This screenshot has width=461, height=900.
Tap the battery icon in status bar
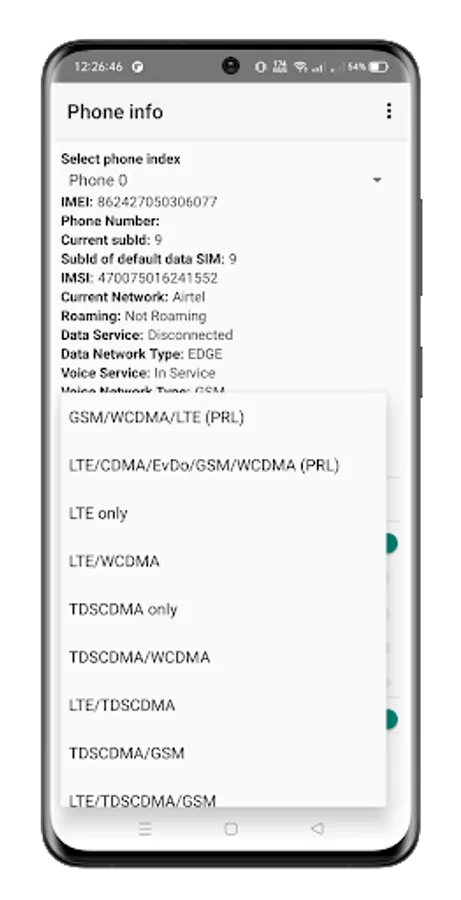(x=378, y=67)
